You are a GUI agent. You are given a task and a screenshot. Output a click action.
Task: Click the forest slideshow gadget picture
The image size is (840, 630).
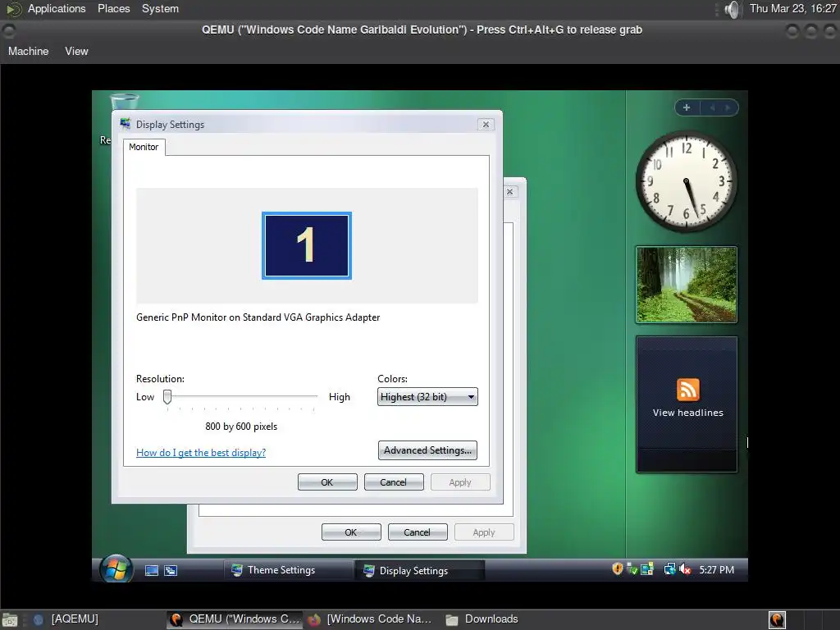point(687,285)
